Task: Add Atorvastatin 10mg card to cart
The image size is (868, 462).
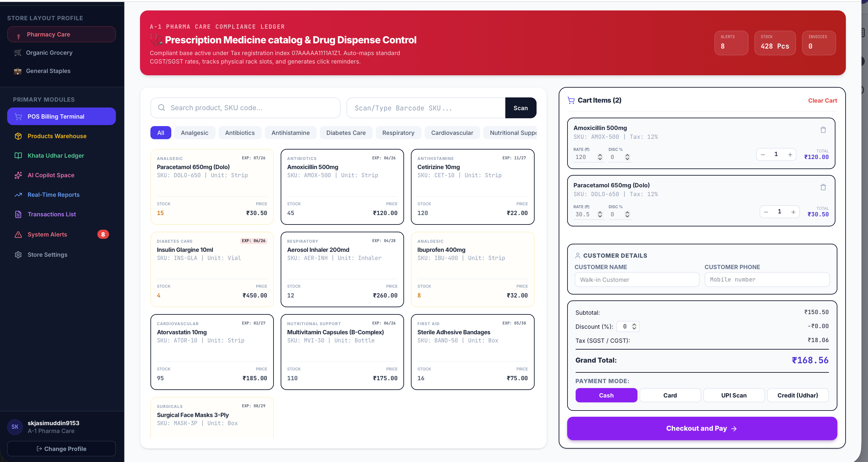Action: pos(212,352)
